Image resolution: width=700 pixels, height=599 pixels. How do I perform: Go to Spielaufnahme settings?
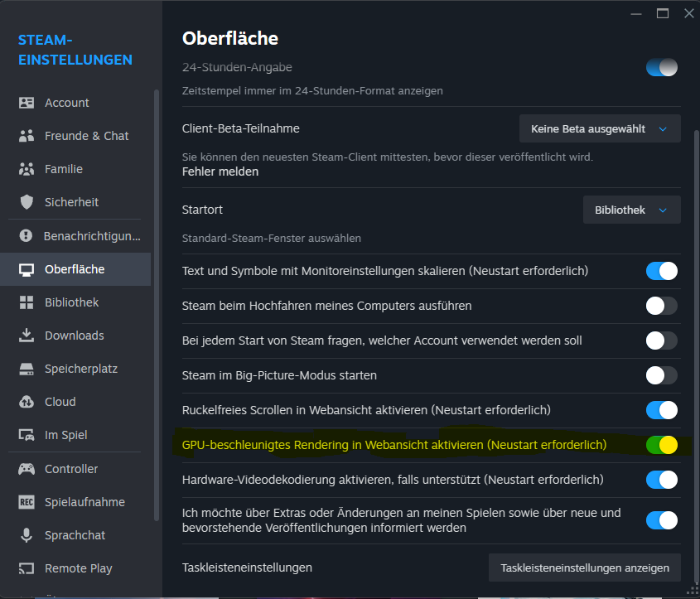[x=75, y=502]
